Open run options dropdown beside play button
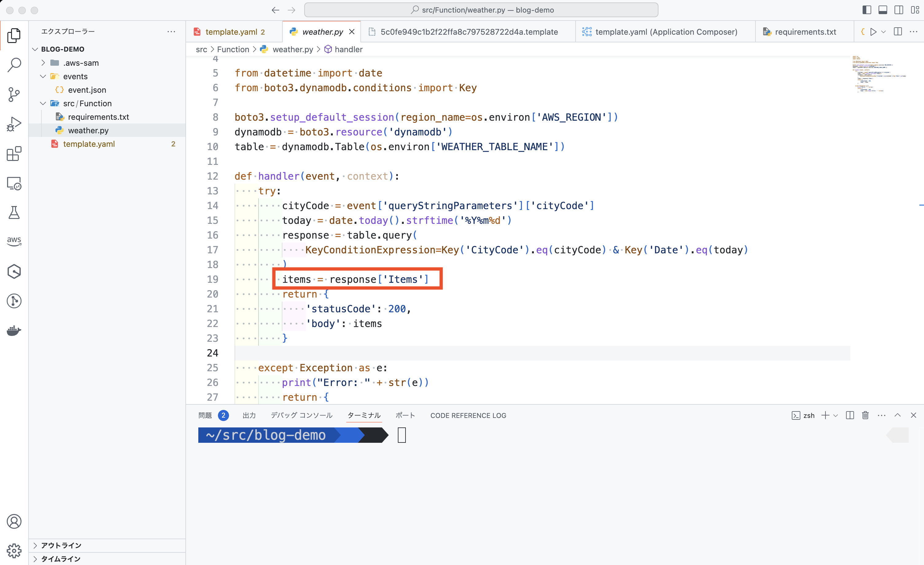 pos(883,32)
